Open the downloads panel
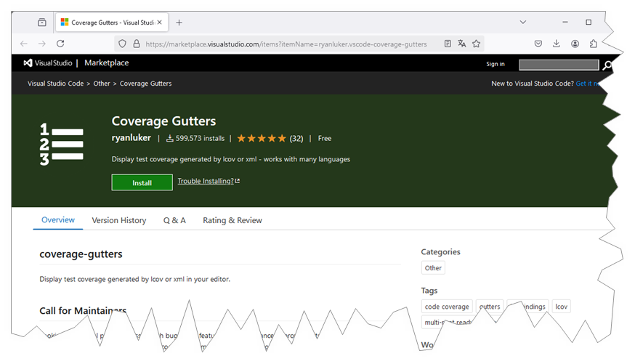 (x=557, y=44)
